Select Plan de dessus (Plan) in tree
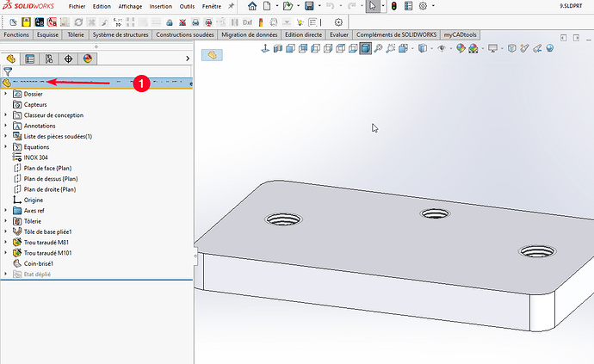This screenshot has width=594, height=364. [x=51, y=178]
